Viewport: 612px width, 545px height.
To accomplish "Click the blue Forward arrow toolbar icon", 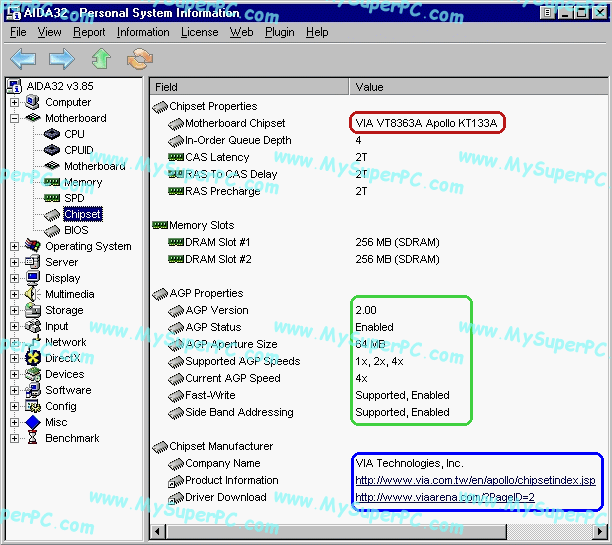I will 62,59.
